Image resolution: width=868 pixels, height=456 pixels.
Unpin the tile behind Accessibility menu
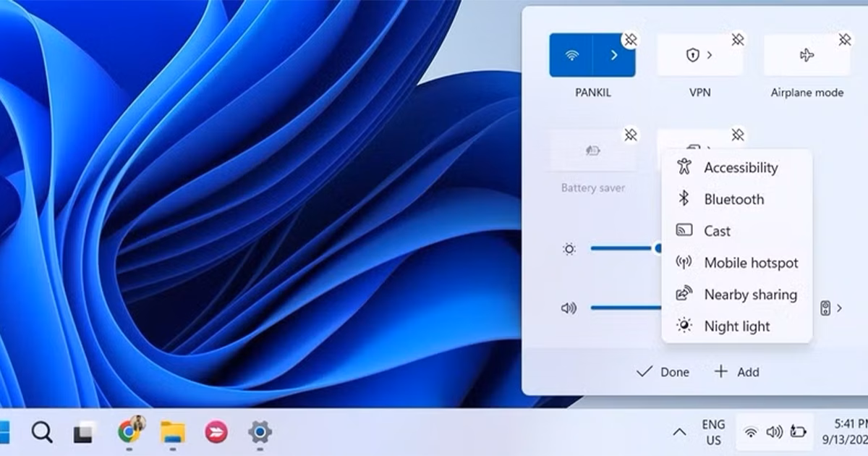point(738,135)
